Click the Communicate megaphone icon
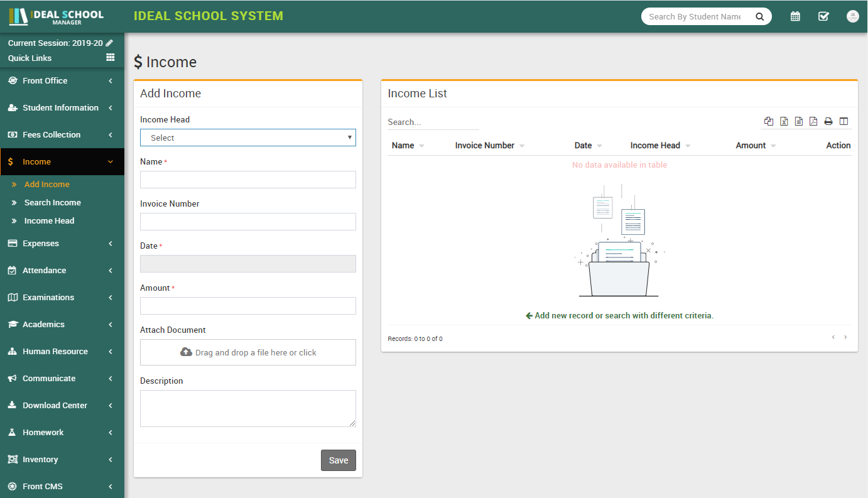This screenshot has width=868, height=498. tap(13, 378)
